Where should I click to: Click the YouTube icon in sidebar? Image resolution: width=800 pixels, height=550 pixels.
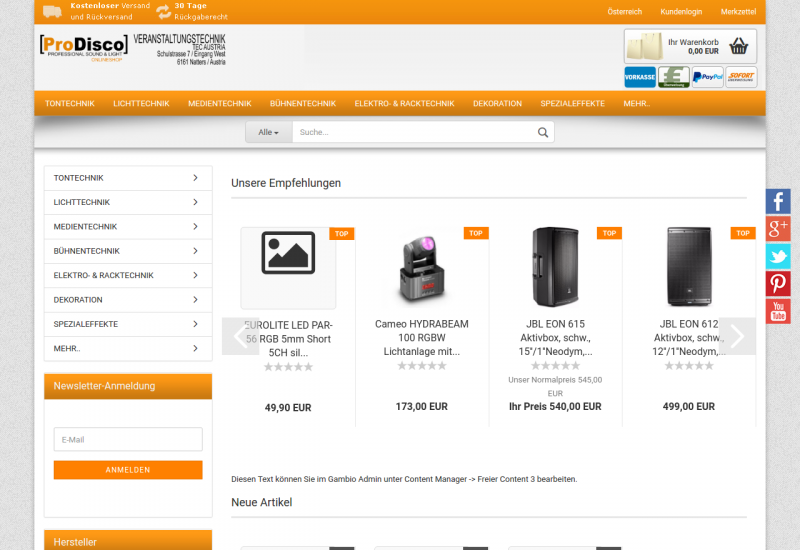click(778, 311)
